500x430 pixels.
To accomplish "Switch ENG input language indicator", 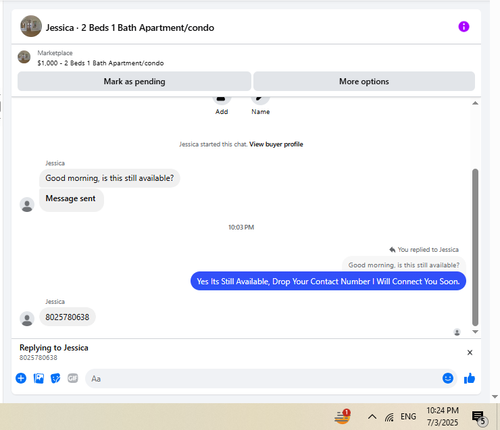I will pos(408,417).
